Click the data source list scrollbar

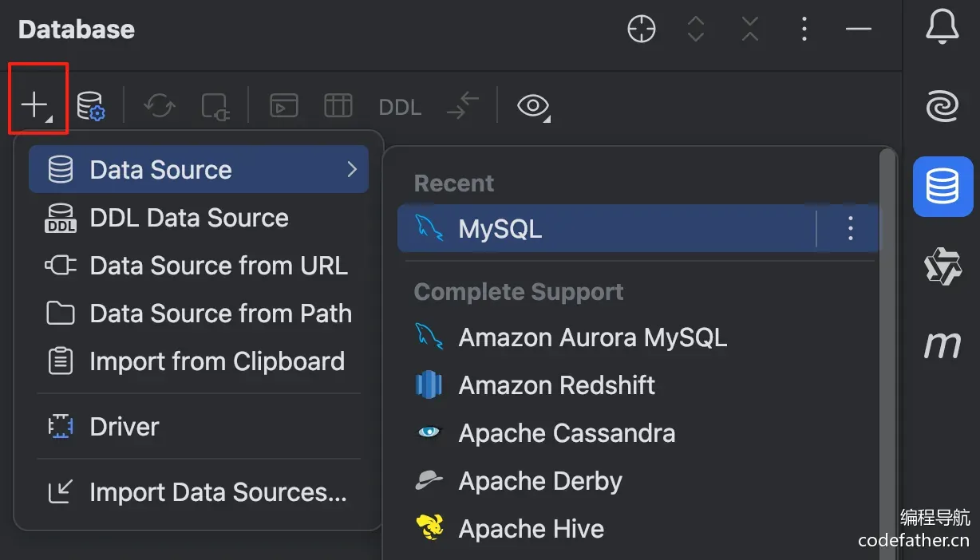(x=886, y=355)
